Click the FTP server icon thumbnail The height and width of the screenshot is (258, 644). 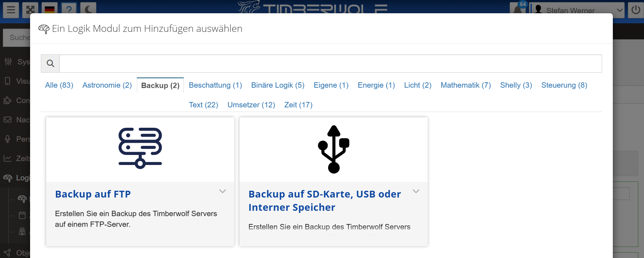tap(140, 148)
